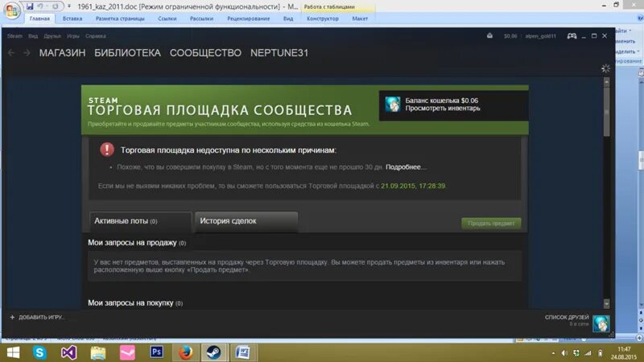Select the Рассылки ribbon tab in Word
This screenshot has width=644, height=362.
pyautogui.click(x=202, y=19)
